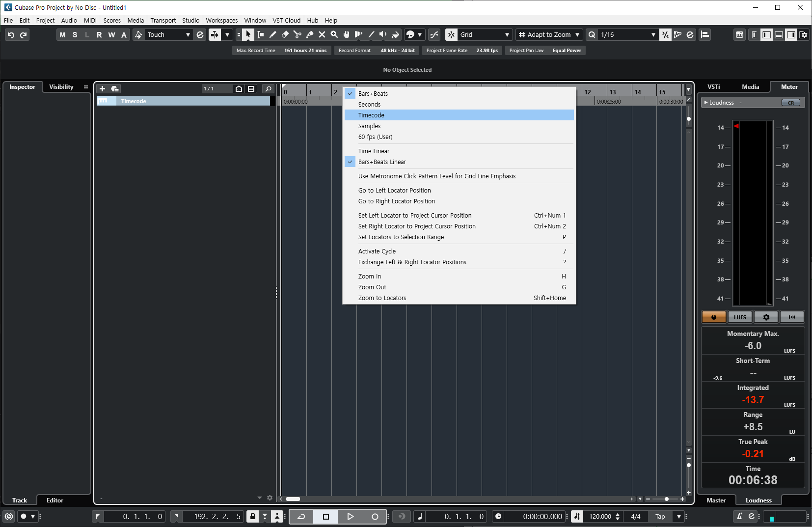Select the Comp hand tool
The width and height of the screenshot is (812, 527).
347,35
